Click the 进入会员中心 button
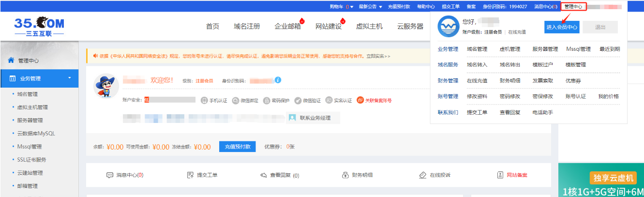The width and height of the screenshot is (644, 197). pyautogui.click(x=561, y=27)
